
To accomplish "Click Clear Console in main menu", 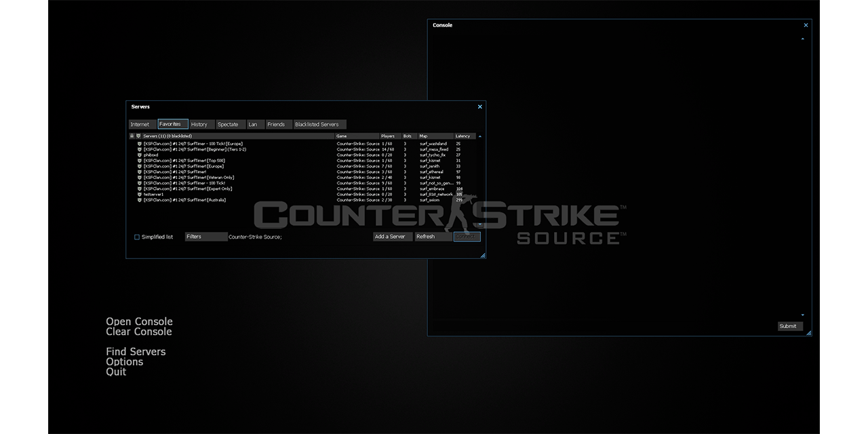I will coord(139,332).
